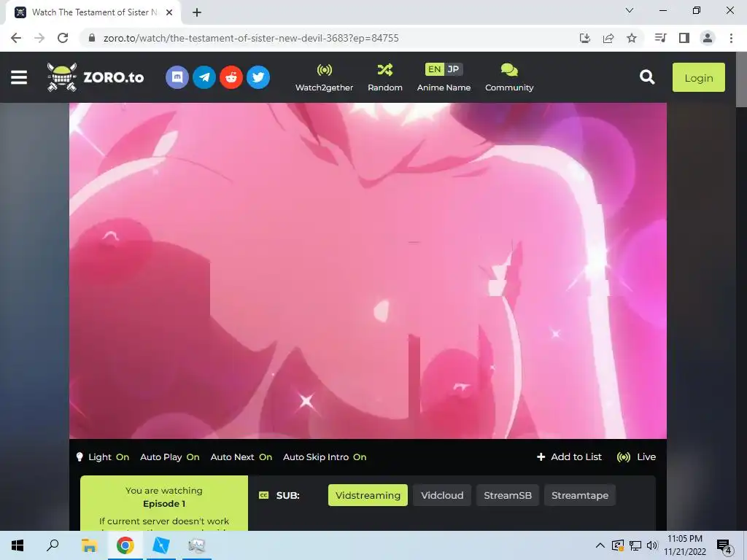The width and height of the screenshot is (747, 560).
Task: Select the Watch The Testament of Sister tab
Action: tap(93, 13)
